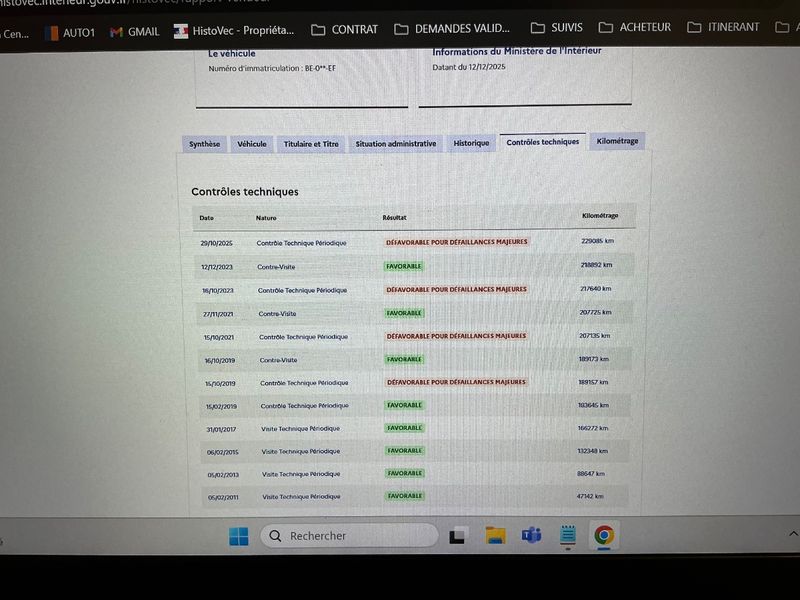Viewport: 800px width, 600px height.
Task: Click the 05/02/2011 date cell
Action: click(x=223, y=497)
